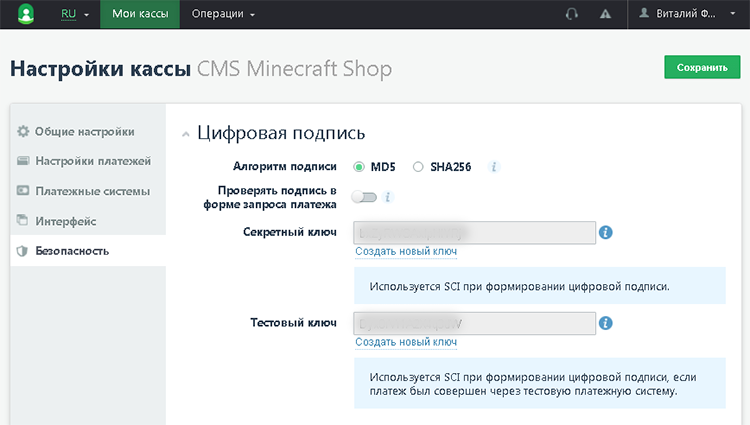Collapse the Цифровая подпись section
The width and height of the screenshot is (750, 425).
185,133
